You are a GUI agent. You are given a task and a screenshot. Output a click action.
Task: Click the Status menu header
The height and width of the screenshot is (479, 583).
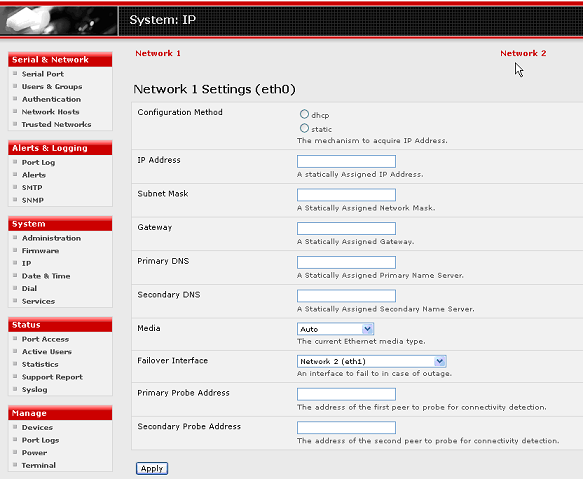[60, 325]
